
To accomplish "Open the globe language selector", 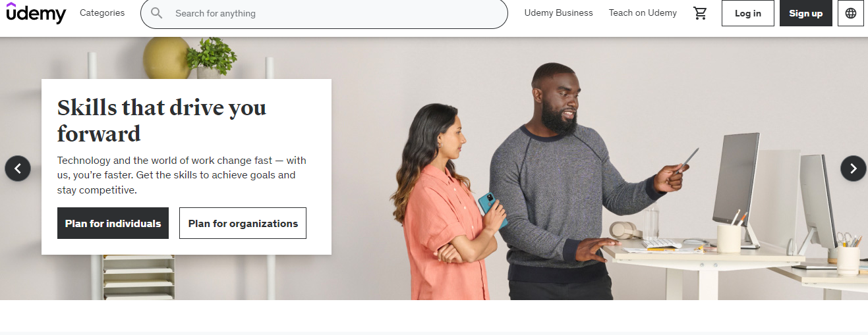I will [x=851, y=13].
